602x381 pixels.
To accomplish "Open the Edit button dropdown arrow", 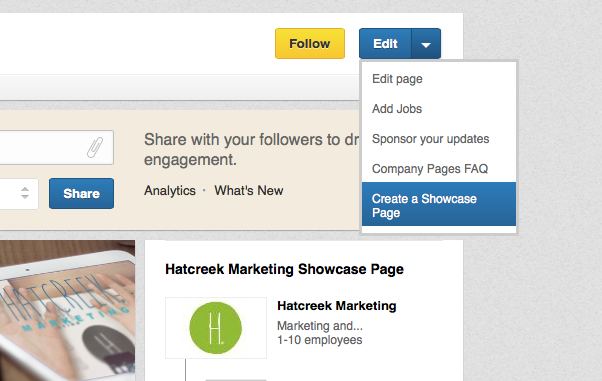I will pos(426,44).
